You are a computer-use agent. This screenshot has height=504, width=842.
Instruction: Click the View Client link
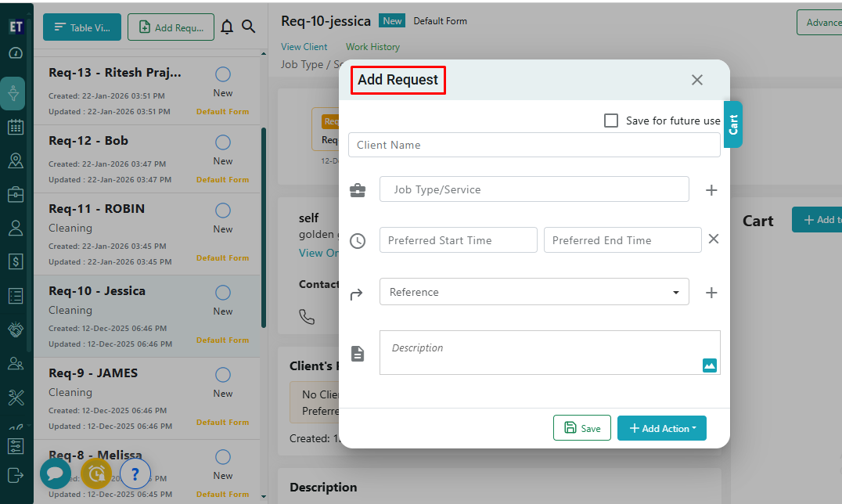tap(304, 47)
